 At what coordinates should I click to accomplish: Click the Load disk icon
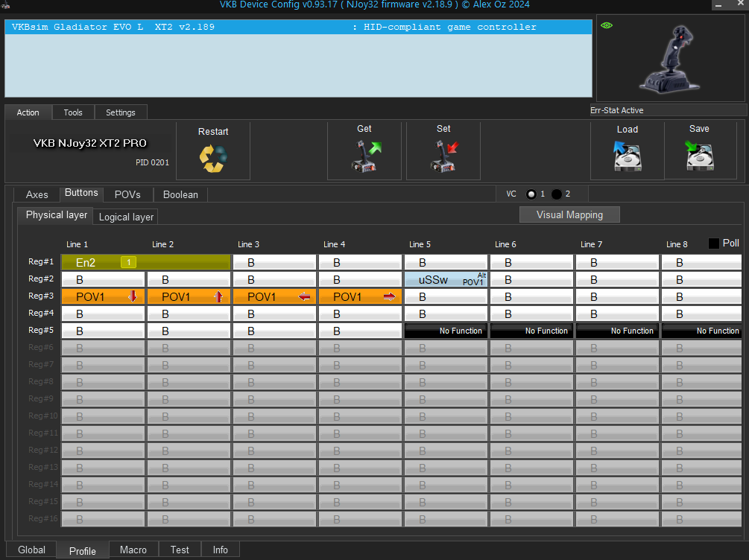[x=628, y=156]
